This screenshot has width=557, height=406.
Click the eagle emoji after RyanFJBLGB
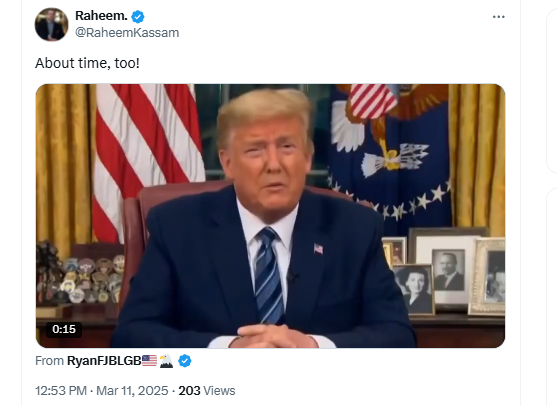pos(166,361)
